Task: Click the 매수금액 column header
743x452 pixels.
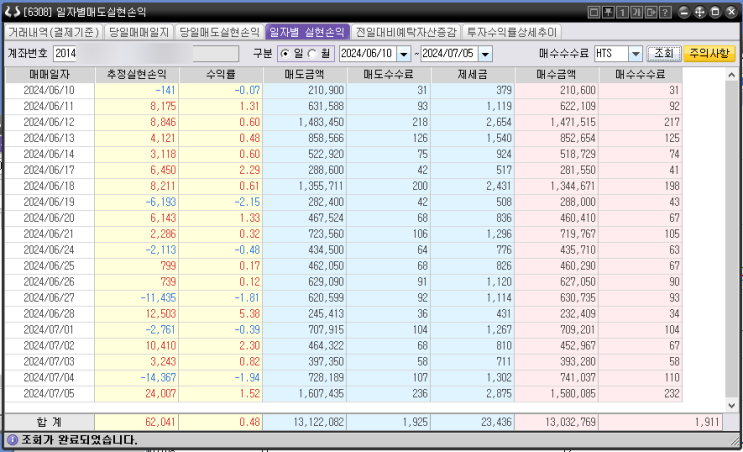Action: tap(556, 74)
